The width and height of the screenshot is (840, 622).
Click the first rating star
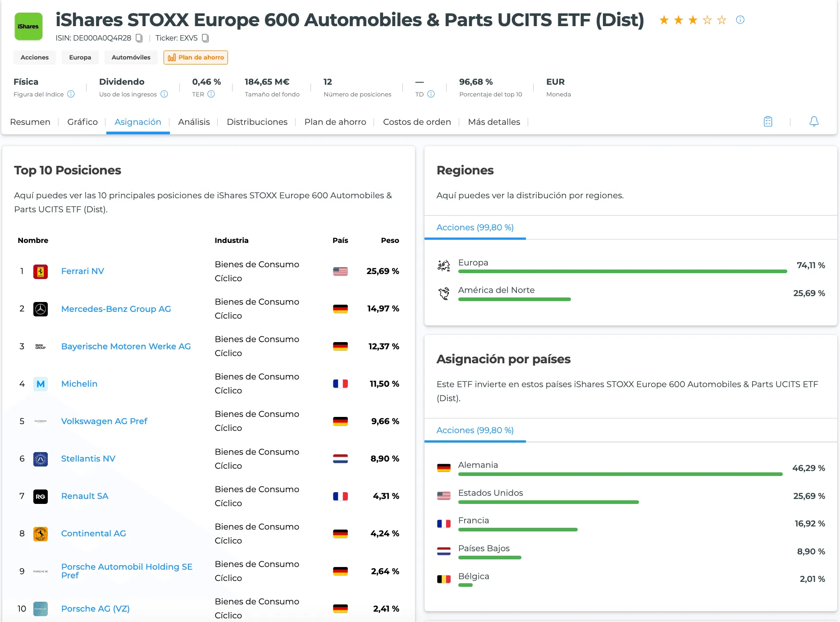tap(664, 20)
